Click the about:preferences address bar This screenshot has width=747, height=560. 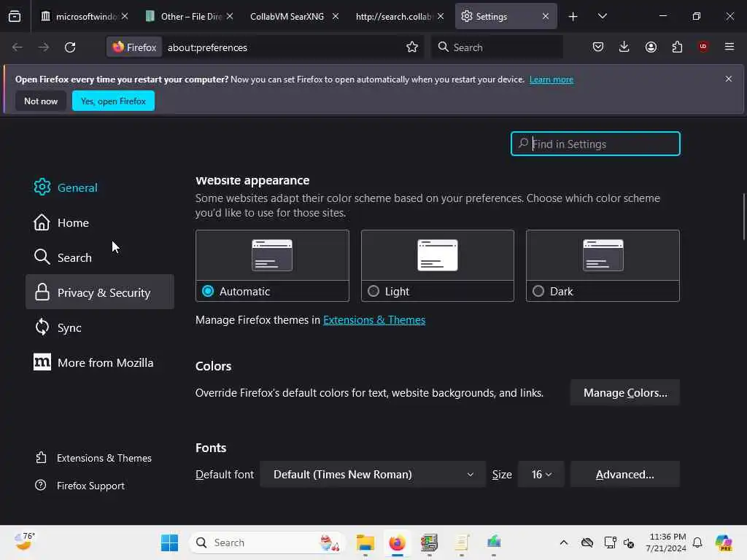coord(283,47)
